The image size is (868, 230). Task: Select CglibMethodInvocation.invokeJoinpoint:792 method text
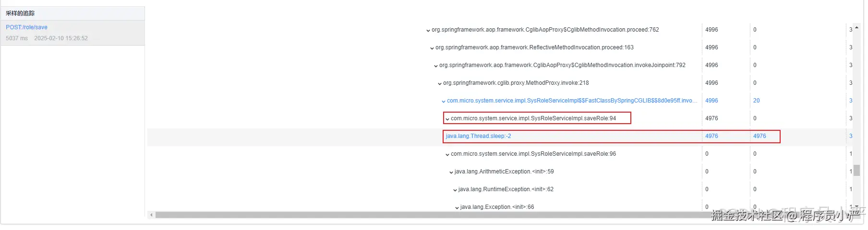[x=562, y=65]
